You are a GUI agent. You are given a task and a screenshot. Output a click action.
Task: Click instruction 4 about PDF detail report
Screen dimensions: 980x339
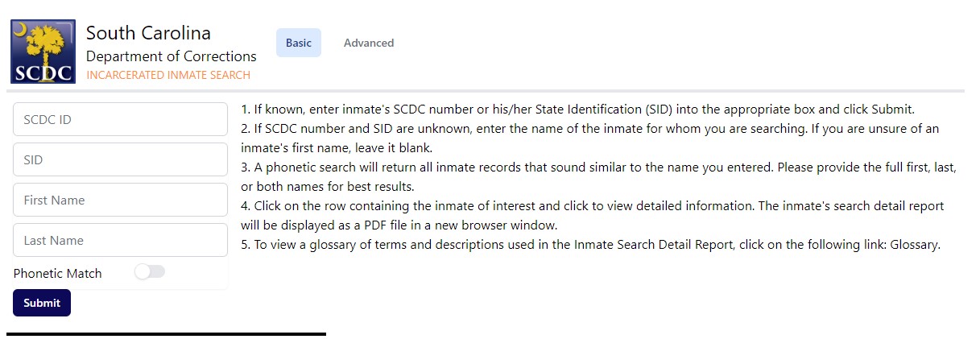[x=592, y=206]
